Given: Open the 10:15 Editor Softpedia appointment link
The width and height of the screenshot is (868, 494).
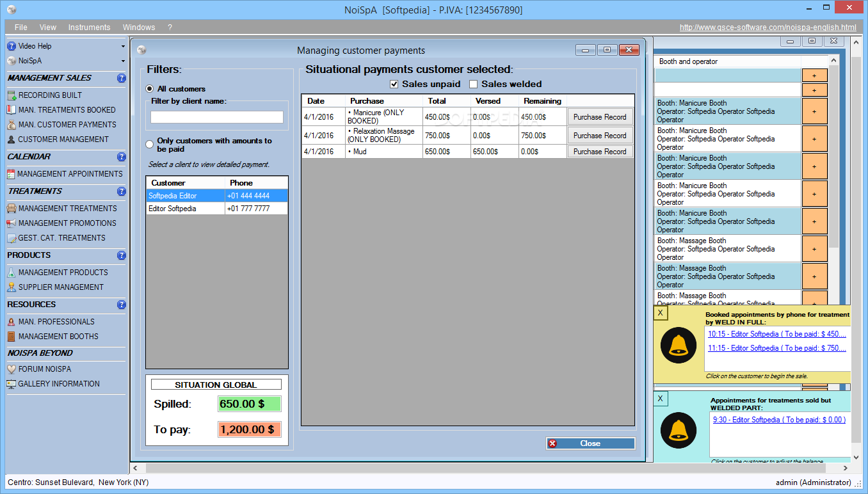Looking at the screenshot, I should pyautogui.click(x=777, y=334).
